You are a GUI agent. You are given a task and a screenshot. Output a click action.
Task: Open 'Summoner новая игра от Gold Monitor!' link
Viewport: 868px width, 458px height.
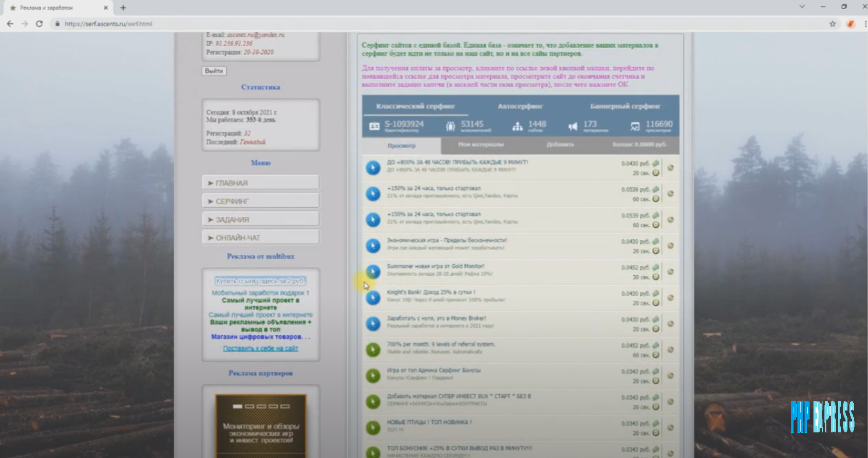point(436,266)
